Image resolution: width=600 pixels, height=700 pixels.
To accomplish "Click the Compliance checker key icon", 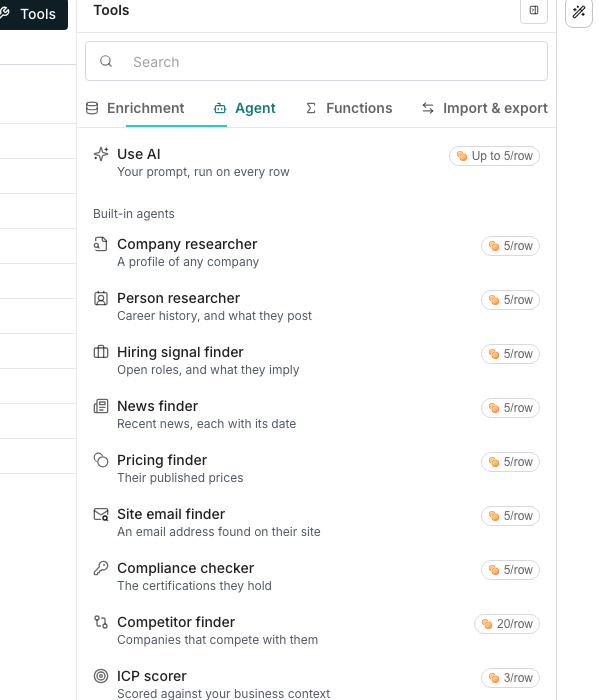I will (101, 568).
